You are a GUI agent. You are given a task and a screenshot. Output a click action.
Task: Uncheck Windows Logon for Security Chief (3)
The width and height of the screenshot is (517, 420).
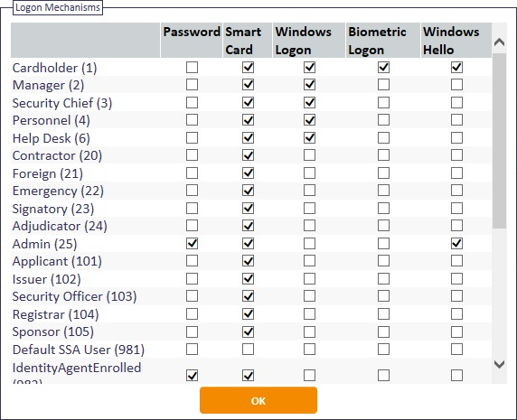309,102
